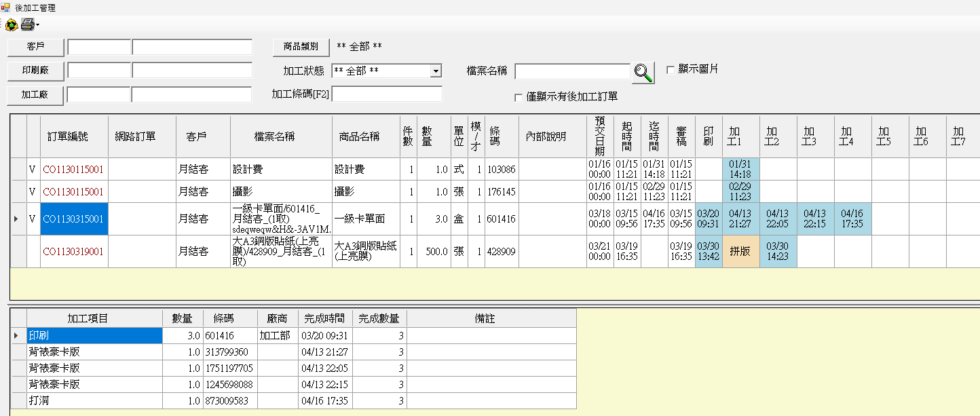Click the 加工廠 lookup button
The image size is (980, 416).
[36, 95]
